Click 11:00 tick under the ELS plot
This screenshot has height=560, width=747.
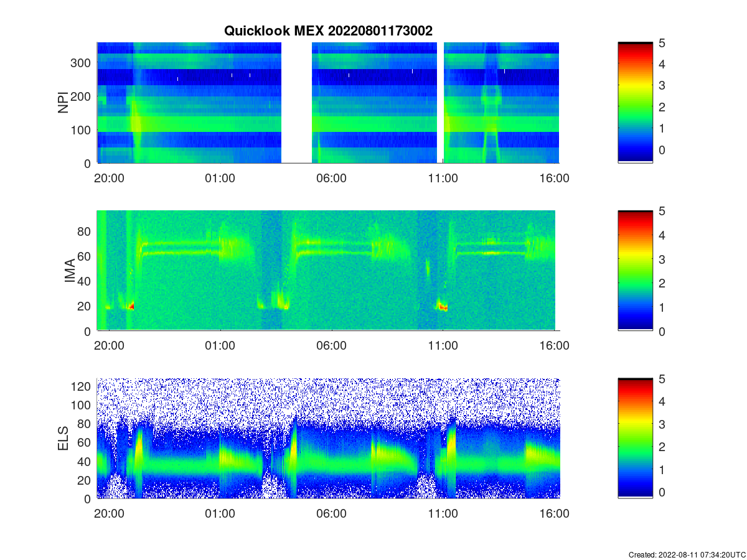tap(443, 514)
